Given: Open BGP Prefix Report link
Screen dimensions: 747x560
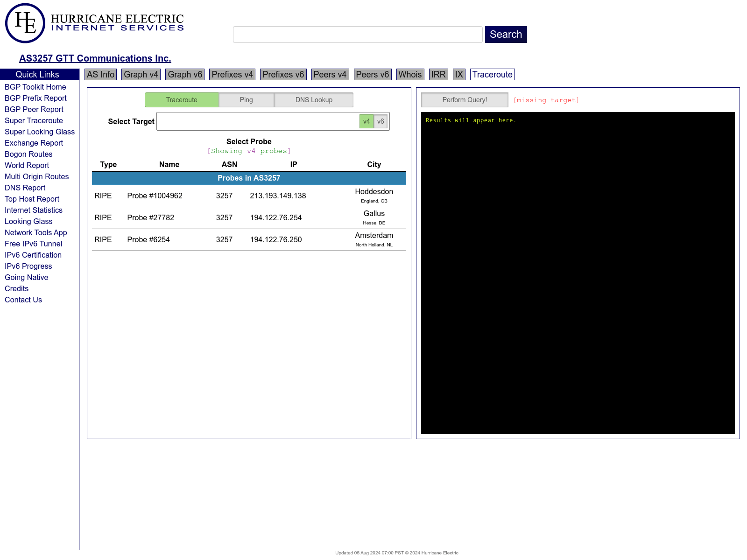Looking at the screenshot, I should [x=35, y=98].
